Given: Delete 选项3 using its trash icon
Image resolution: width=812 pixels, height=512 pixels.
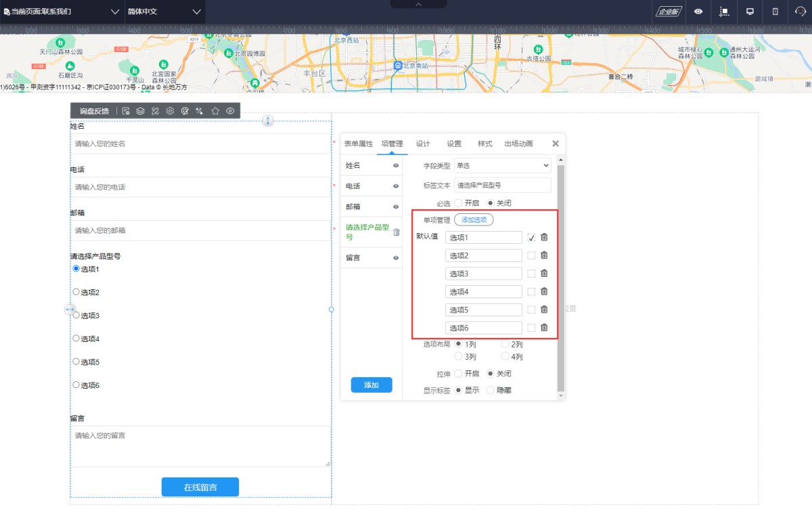Looking at the screenshot, I should coord(544,274).
